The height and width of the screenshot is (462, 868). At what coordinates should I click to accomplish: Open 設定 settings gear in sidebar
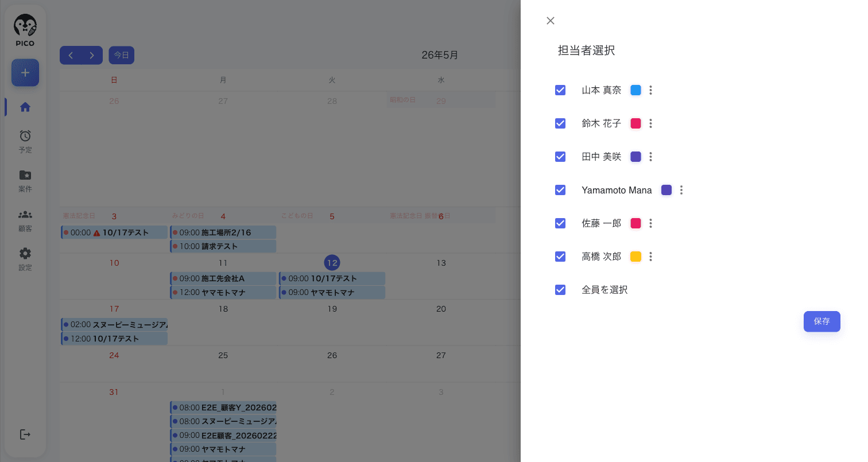coord(25,259)
